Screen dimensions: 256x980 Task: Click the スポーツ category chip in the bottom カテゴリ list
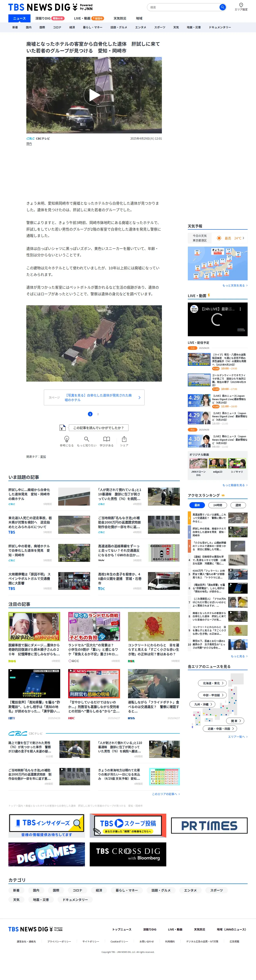click(x=217, y=890)
